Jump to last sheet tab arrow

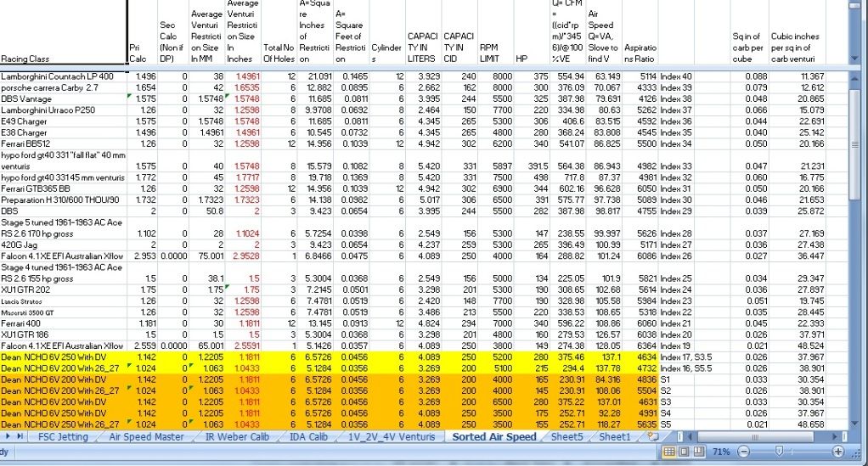click(x=20, y=436)
